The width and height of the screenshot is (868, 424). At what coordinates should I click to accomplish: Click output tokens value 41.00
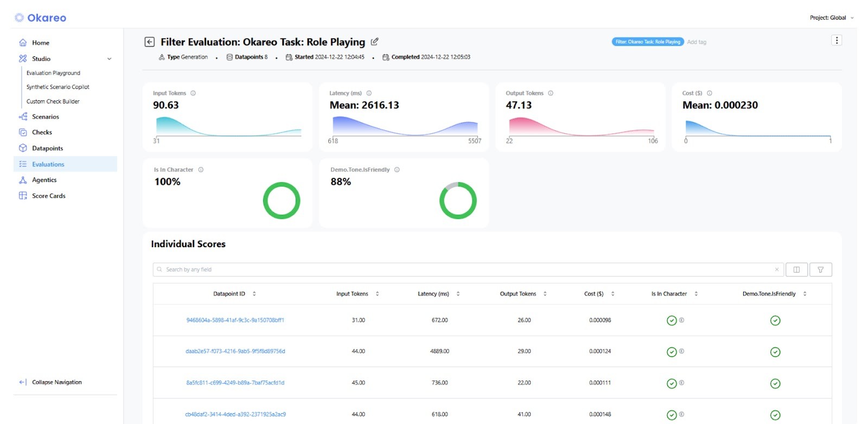click(x=524, y=414)
